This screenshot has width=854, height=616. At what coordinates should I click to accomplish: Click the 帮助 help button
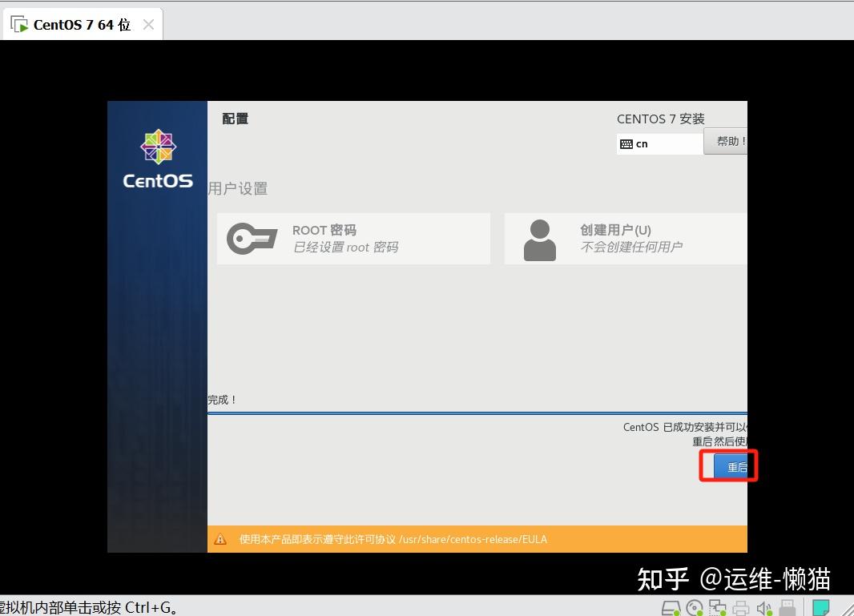click(x=730, y=141)
